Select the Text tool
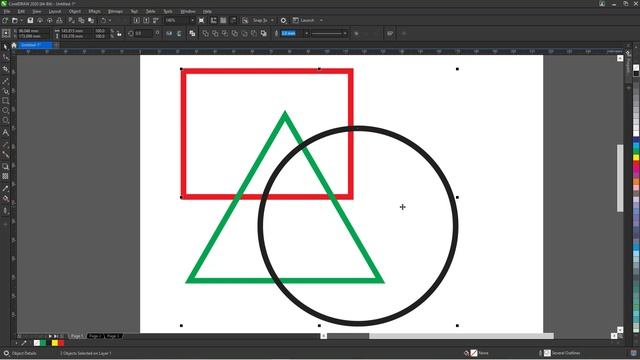 [5, 133]
